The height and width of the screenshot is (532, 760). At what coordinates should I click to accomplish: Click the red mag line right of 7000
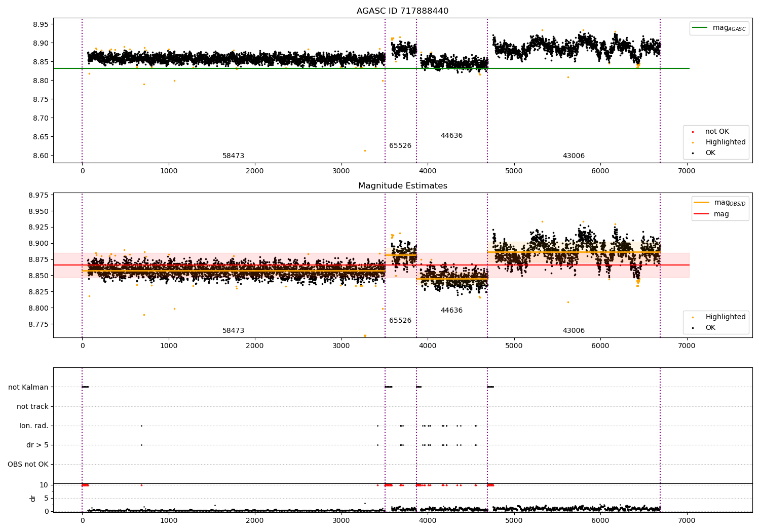(688, 265)
